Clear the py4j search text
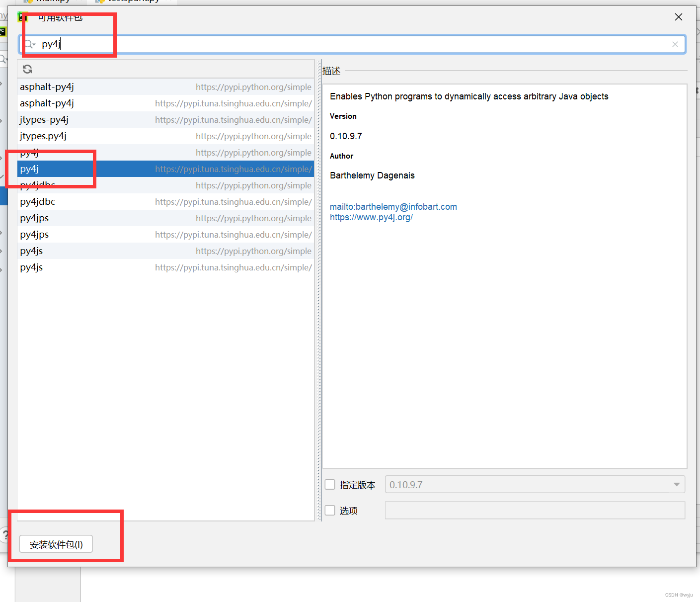This screenshot has width=700, height=602. pyautogui.click(x=675, y=44)
